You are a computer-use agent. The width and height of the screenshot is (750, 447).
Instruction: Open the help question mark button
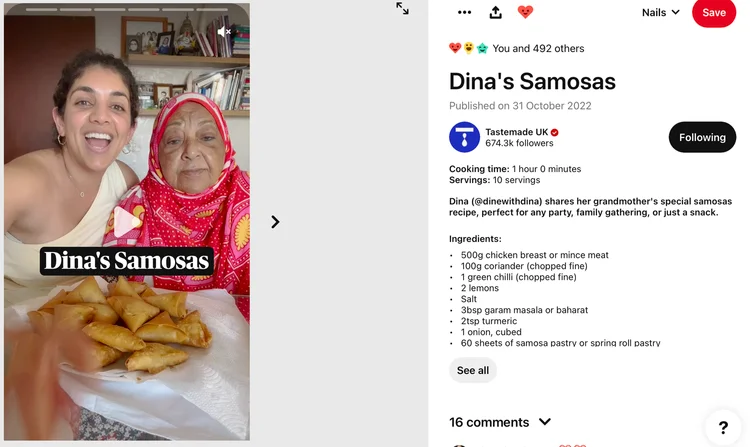pyautogui.click(x=723, y=427)
